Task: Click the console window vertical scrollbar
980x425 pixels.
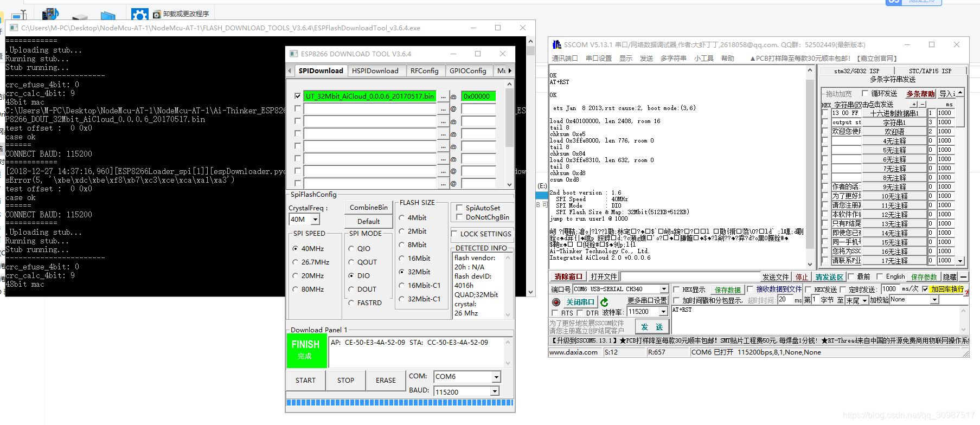Action: point(530,166)
